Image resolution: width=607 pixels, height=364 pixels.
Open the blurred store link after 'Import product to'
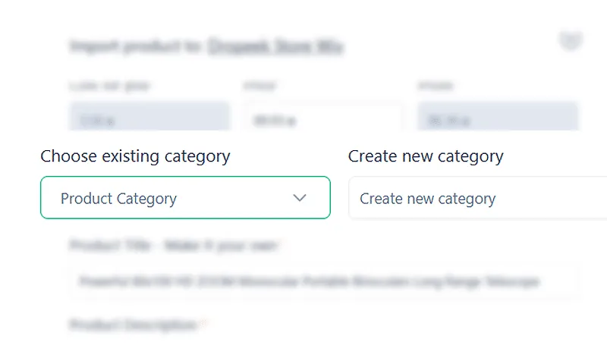(x=275, y=47)
